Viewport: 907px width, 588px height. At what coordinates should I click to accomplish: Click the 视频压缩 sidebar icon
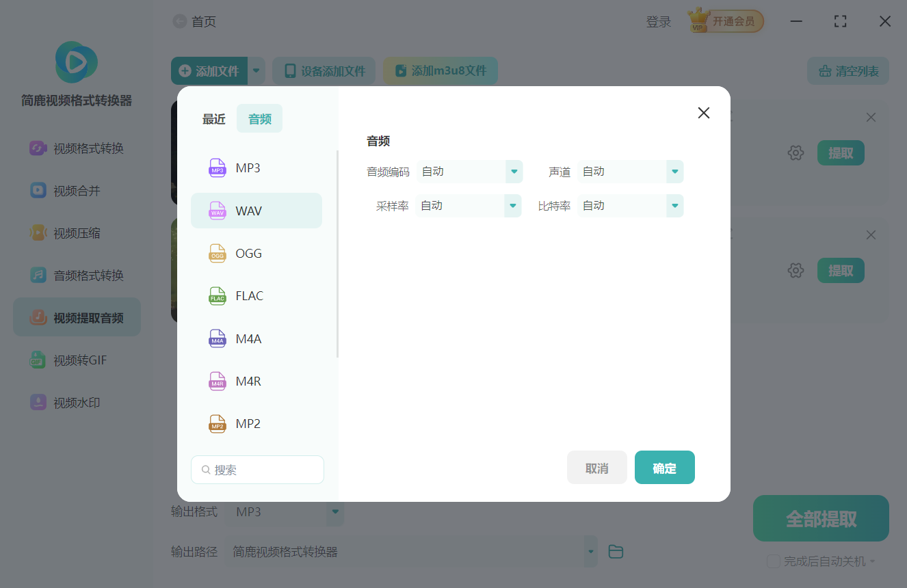pyautogui.click(x=38, y=233)
